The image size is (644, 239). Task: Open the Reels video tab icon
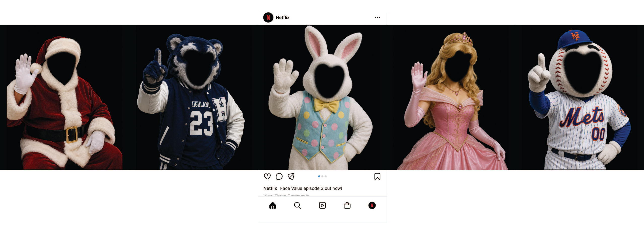322,206
